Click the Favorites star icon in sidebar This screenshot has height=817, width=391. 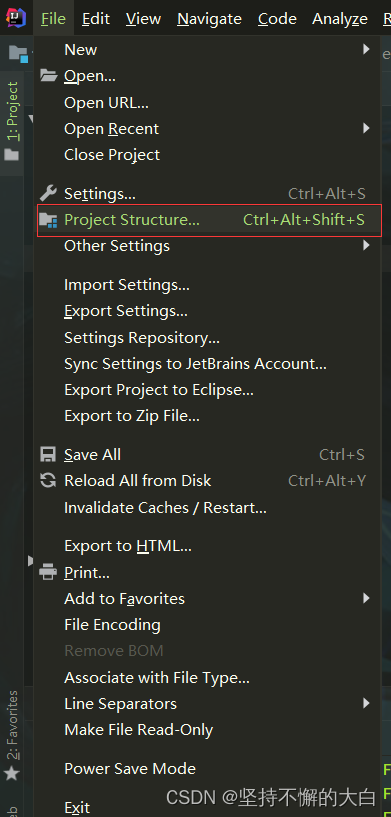[x=11, y=773]
